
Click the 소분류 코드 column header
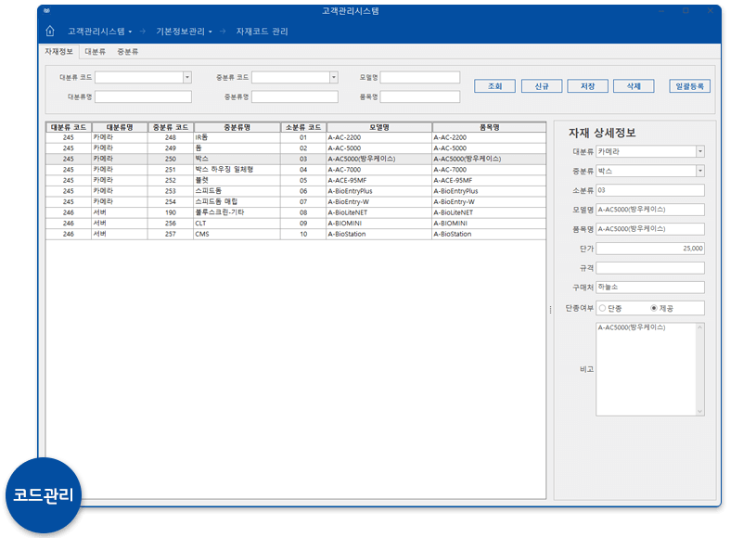pos(303,127)
